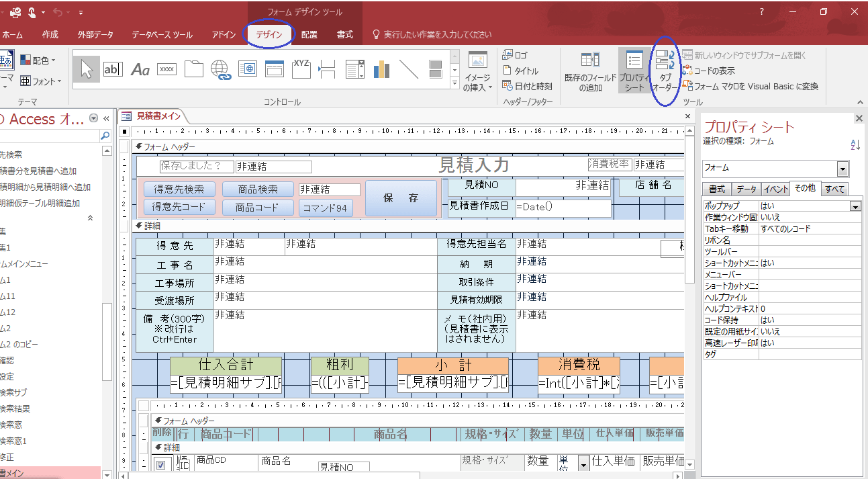The width and height of the screenshot is (868, 479).
Task: Click the ロゴ (Logo) button
Action: (515, 56)
